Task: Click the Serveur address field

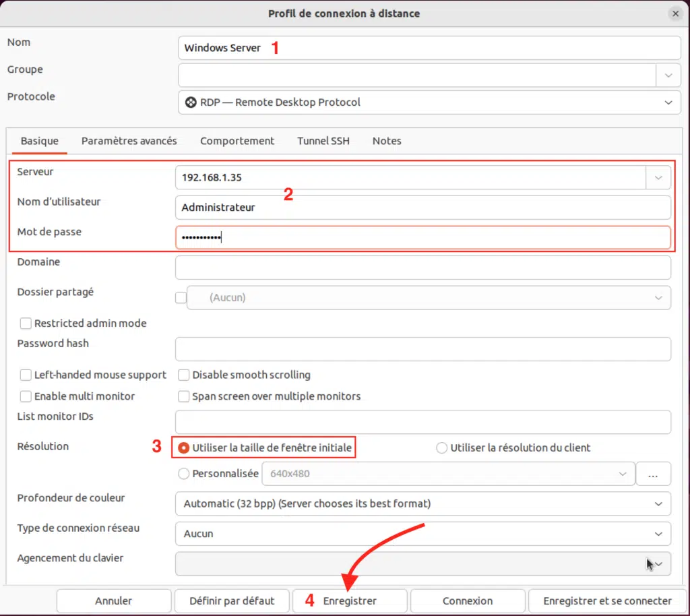Action: 410,178
